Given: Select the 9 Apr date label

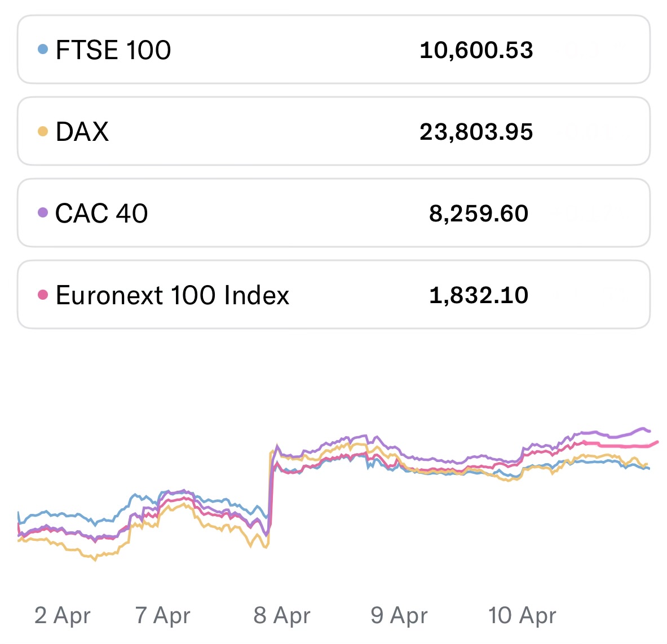Looking at the screenshot, I should [x=399, y=615].
